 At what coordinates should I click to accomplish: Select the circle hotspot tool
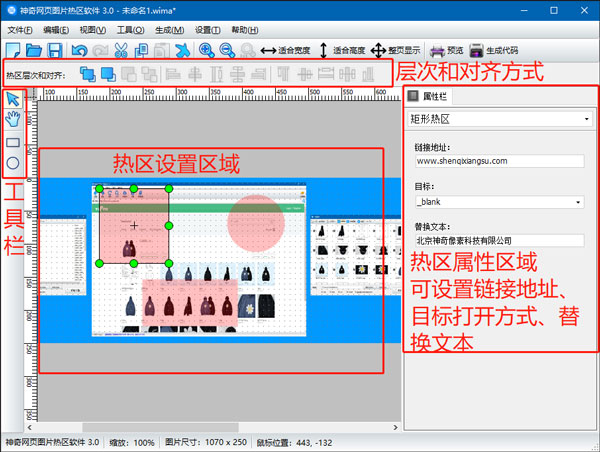point(13,163)
